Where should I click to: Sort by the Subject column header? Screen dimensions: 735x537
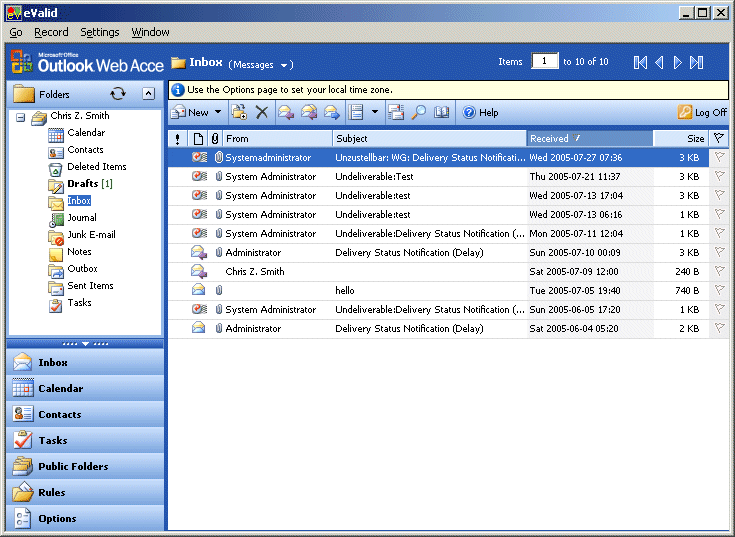pyautogui.click(x=429, y=139)
